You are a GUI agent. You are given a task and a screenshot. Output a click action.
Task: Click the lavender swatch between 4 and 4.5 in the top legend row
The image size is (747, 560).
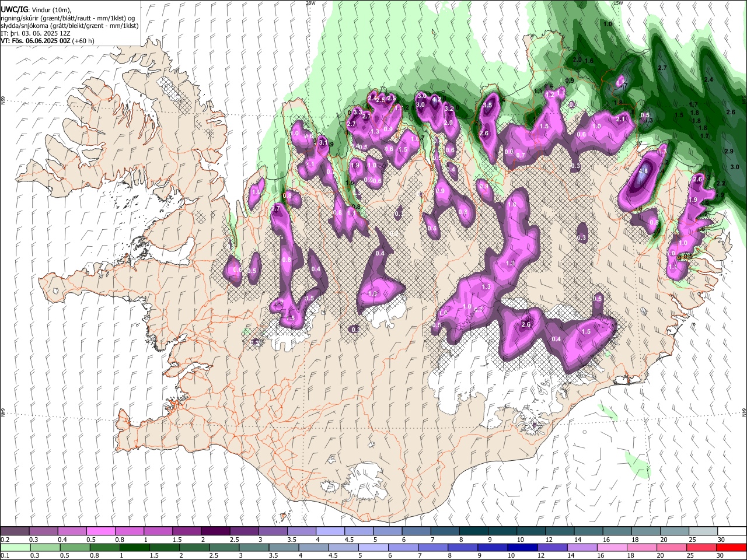[329, 531]
